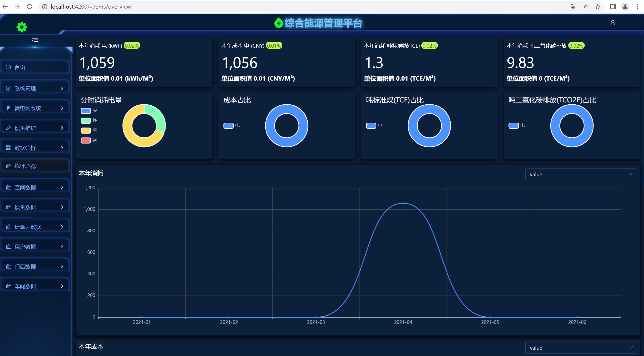This screenshot has width=644, height=356.
Task: Click the dashboard icon beside 首页
Action: pos(8,67)
